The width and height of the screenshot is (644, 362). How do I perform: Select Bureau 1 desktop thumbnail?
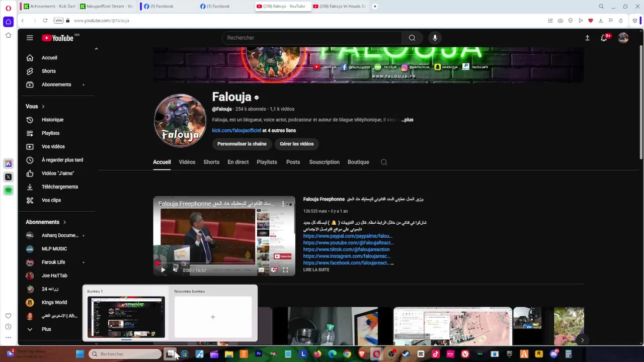(126, 317)
